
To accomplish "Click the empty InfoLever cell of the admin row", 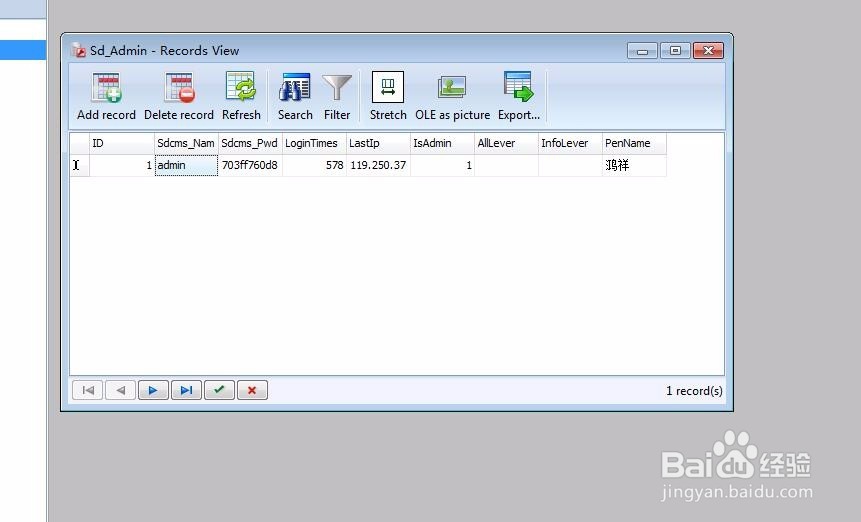I will [x=571, y=165].
